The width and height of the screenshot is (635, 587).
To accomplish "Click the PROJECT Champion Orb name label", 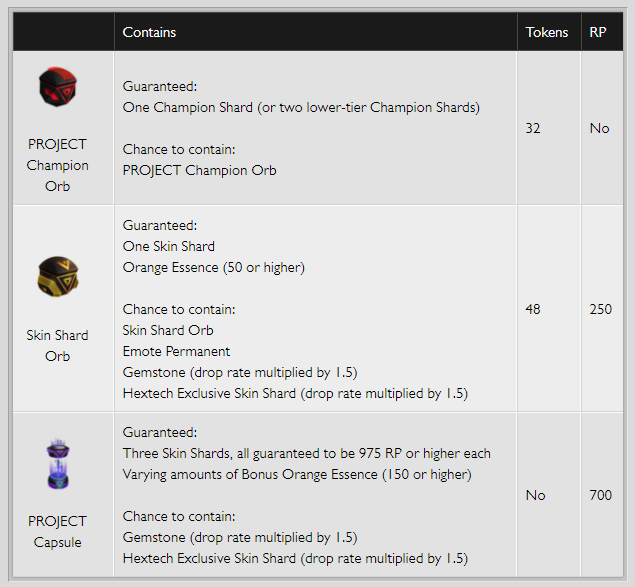I will coord(57,165).
